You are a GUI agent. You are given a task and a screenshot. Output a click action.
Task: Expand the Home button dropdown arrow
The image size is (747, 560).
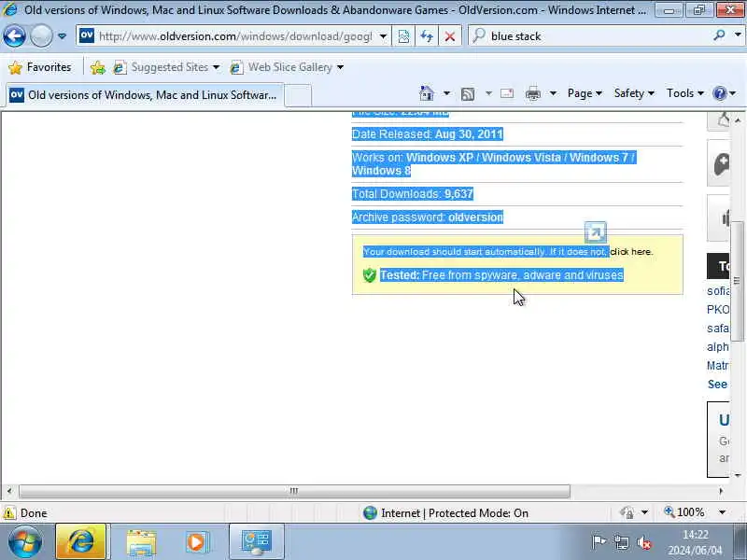point(446,93)
